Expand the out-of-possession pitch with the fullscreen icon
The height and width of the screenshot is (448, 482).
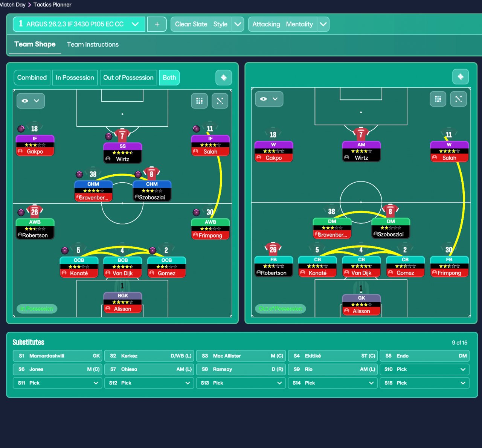458,99
